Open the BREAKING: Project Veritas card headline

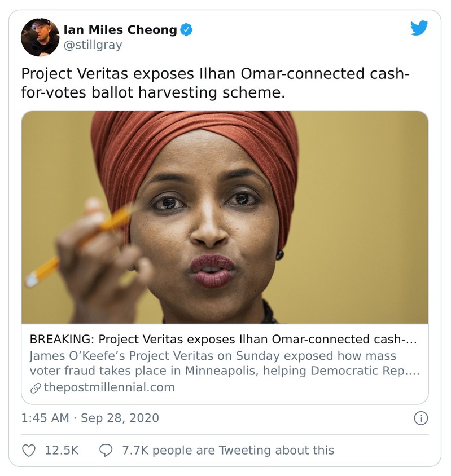tap(226, 340)
